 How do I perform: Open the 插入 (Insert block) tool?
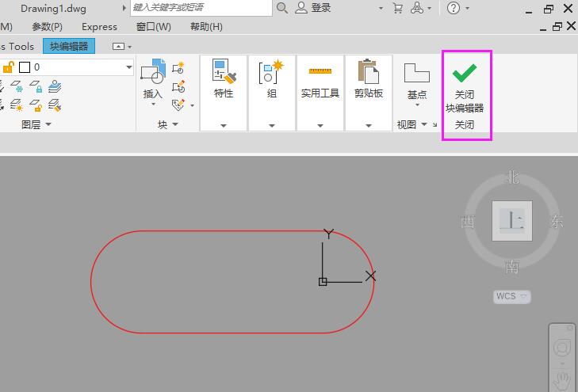[152, 82]
